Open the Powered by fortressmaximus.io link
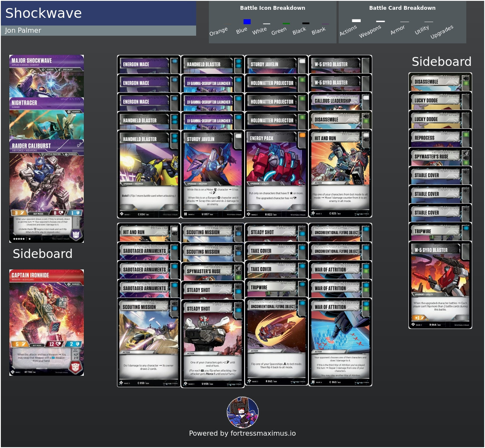This screenshot has height=448, width=485. pos(242,433)
